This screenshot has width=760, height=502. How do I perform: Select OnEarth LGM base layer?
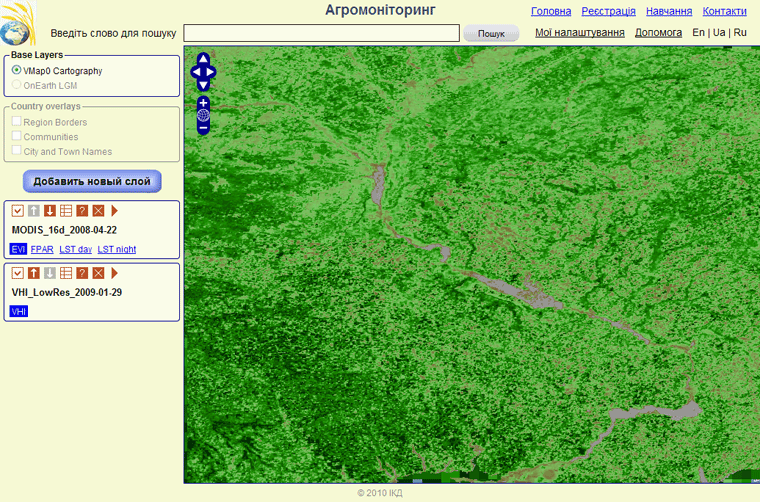click(16, 85)
